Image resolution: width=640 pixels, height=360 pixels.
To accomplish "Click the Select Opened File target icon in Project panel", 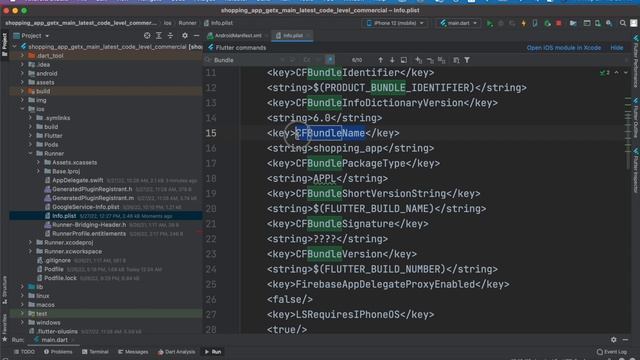I will 147,36.
